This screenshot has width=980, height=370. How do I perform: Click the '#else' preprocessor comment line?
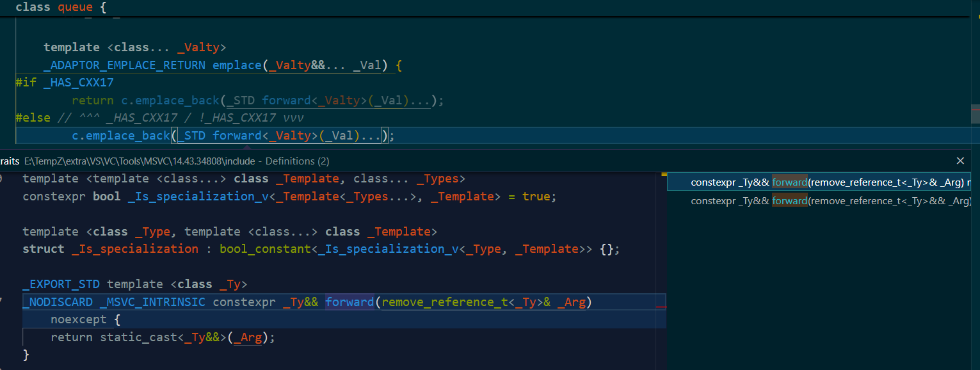click(159, 118)
